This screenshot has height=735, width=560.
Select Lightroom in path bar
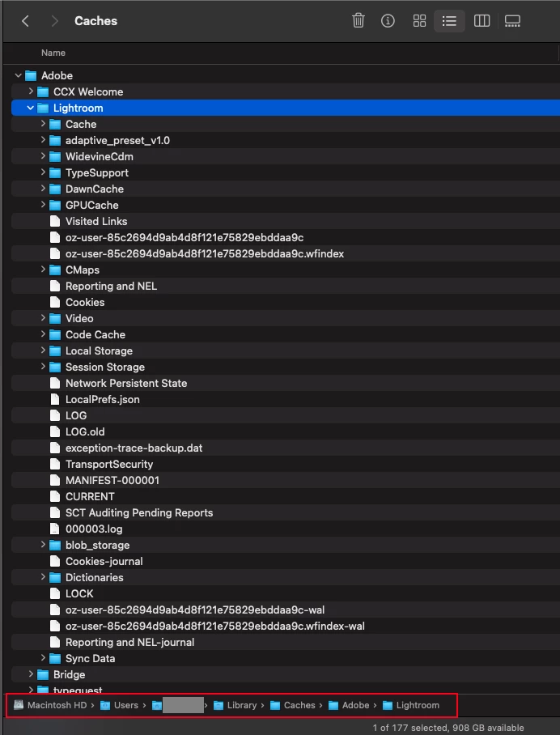(x=411, y=705)
